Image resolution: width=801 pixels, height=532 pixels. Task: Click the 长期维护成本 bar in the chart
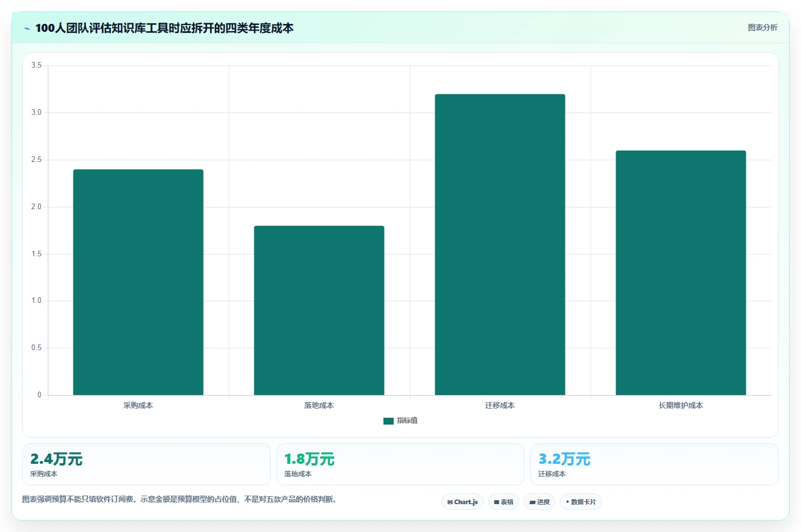[x=681, y=273]
